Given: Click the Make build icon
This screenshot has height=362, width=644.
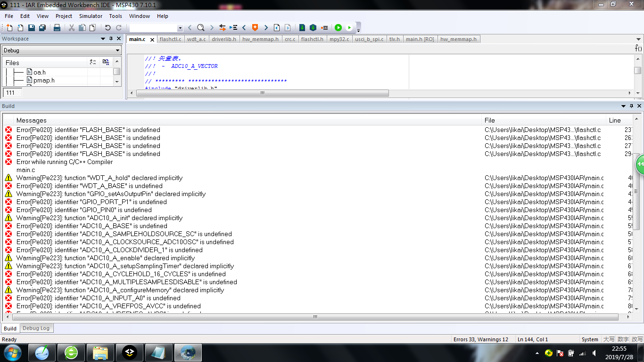Looking at the screenshot, I should coord(313,28).
